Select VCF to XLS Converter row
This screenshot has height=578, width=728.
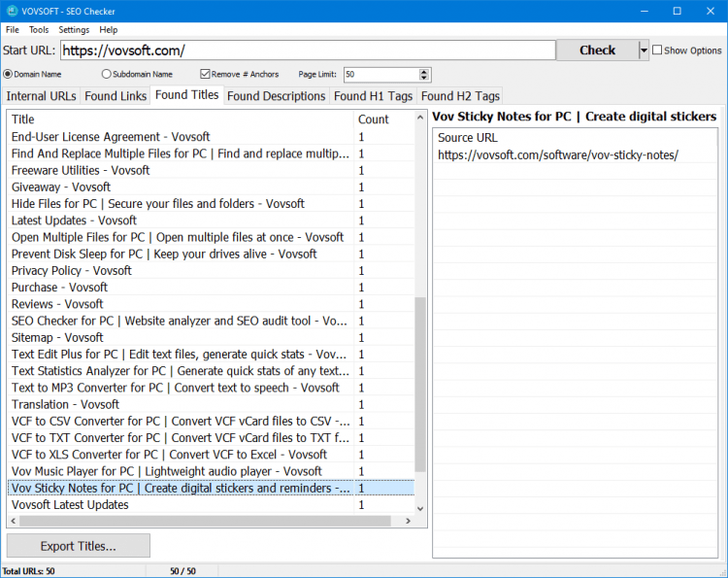[x=211, y=455]
